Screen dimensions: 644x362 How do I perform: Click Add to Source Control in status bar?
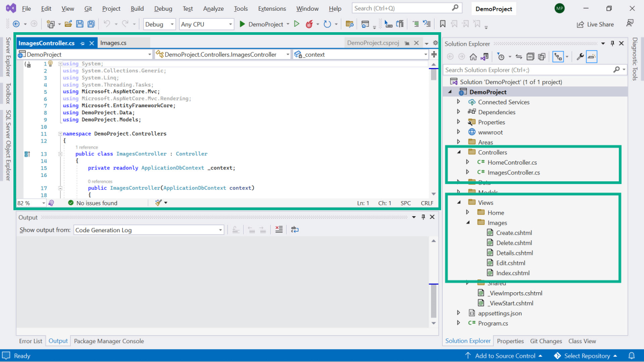[504, 356]
